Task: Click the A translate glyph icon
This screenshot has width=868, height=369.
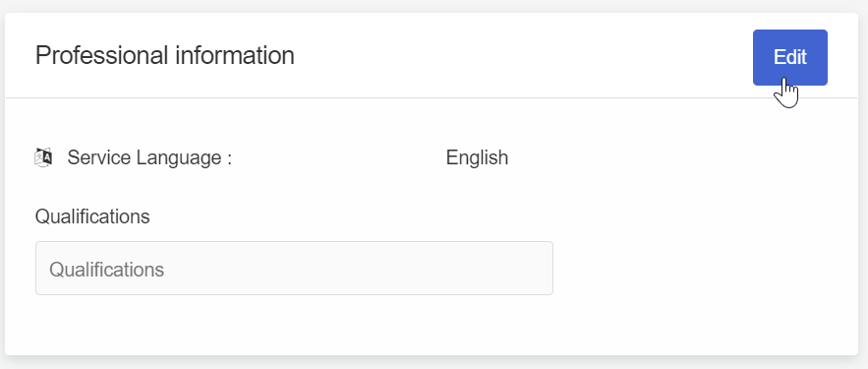Action: [43, 157]
